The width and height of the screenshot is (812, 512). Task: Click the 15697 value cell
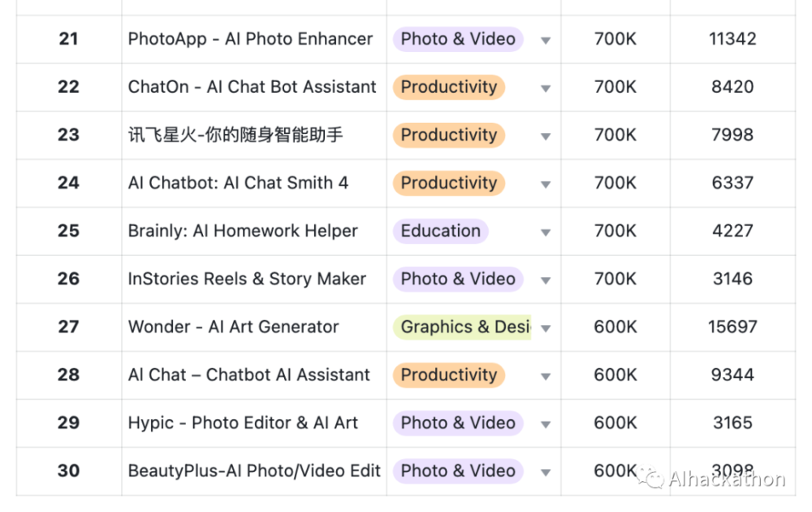(x=732, y=327)
